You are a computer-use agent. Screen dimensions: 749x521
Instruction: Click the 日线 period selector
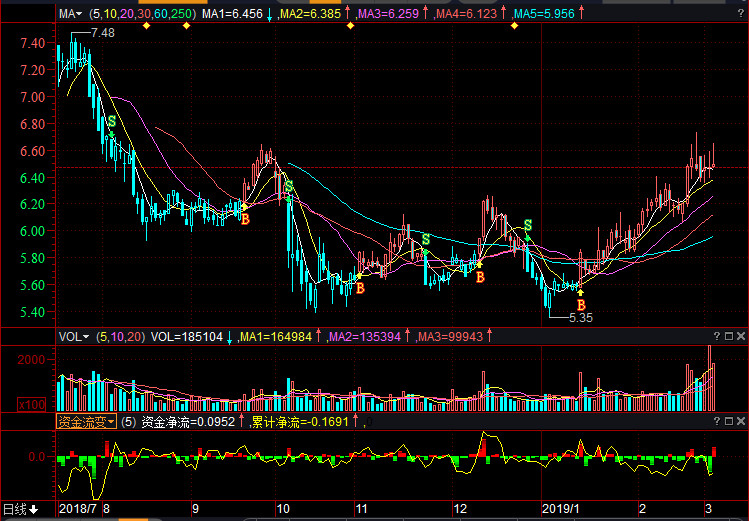20,509
